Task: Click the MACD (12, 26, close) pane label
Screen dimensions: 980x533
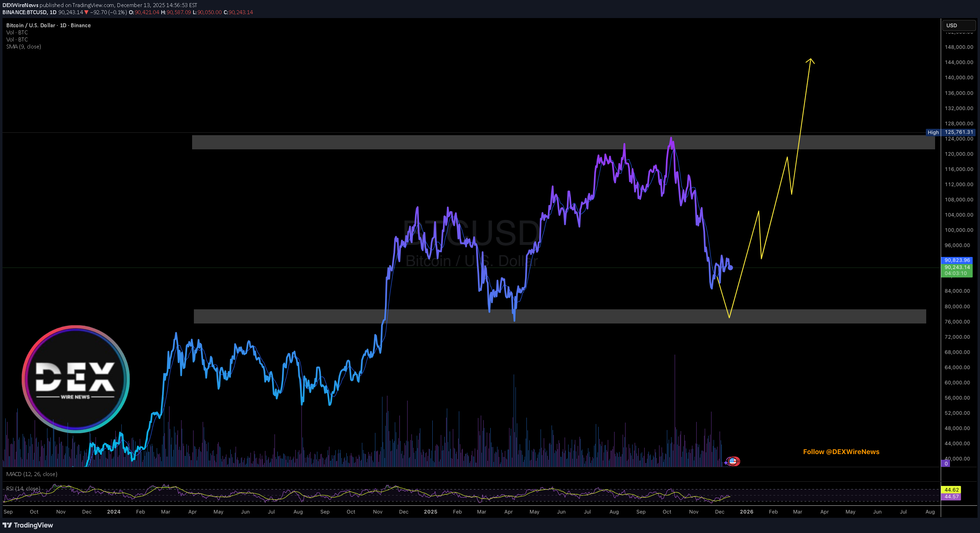Action: coord(31,474)
